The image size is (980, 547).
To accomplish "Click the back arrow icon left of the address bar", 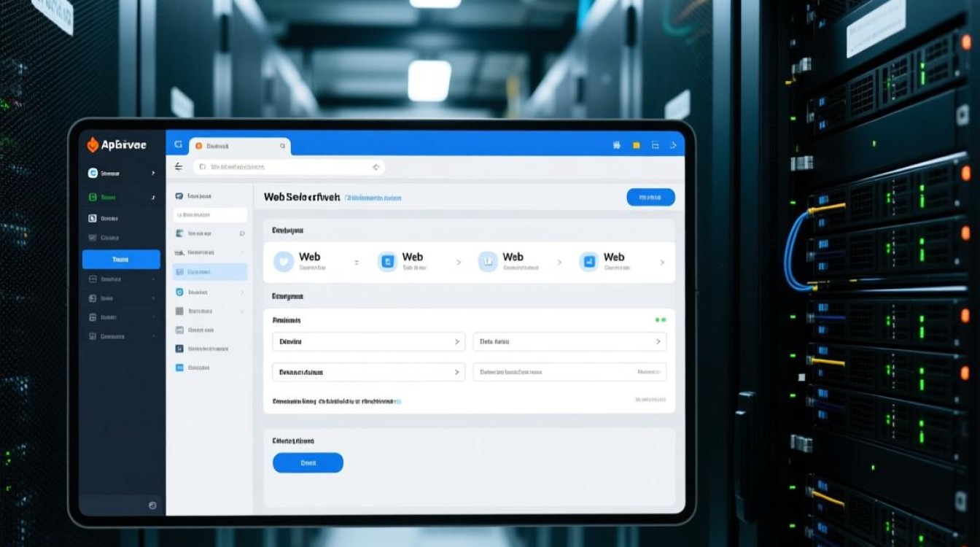I will click(179, 167).
